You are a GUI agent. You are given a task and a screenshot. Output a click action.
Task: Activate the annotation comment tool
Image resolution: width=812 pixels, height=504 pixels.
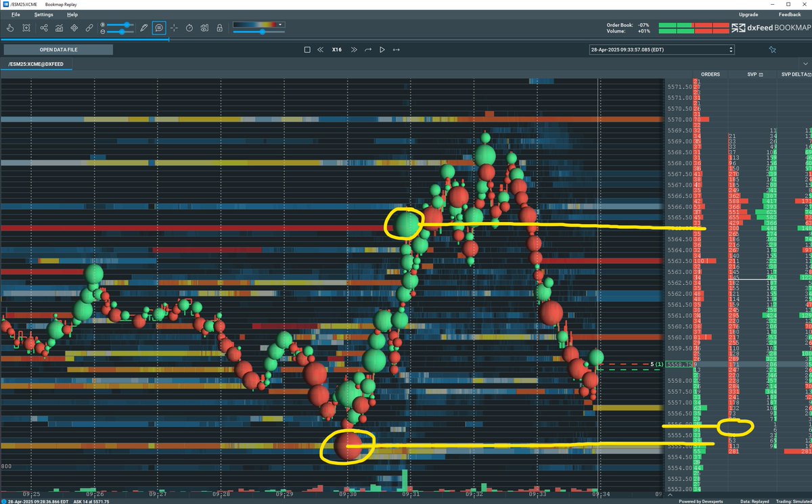pyautogui.click(x=159, y=28)
